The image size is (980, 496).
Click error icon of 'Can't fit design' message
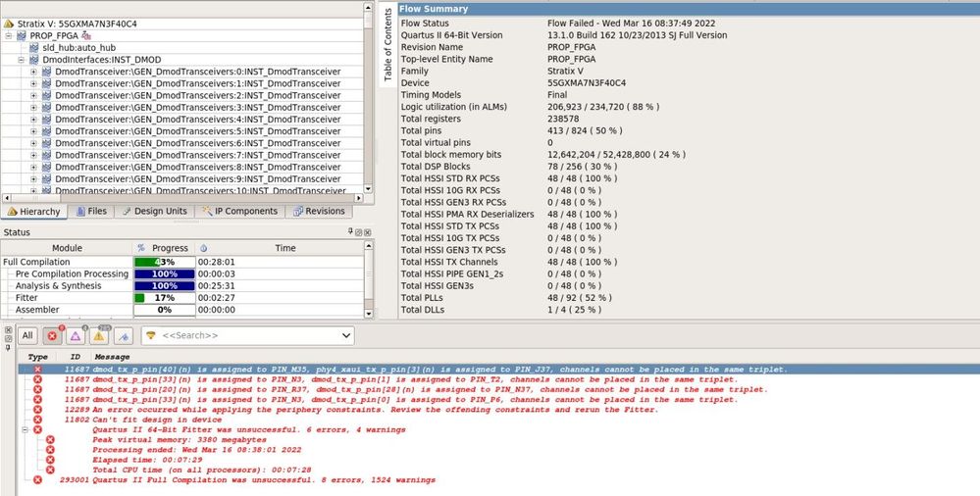(x=37, y=420)
